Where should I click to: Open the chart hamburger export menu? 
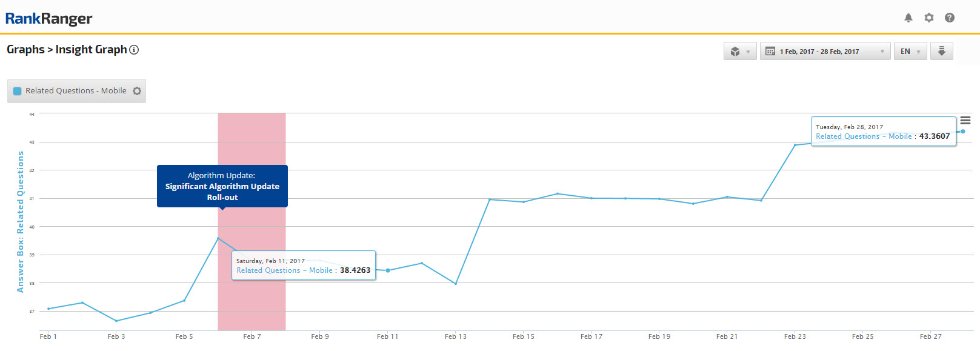pos(965,121)
